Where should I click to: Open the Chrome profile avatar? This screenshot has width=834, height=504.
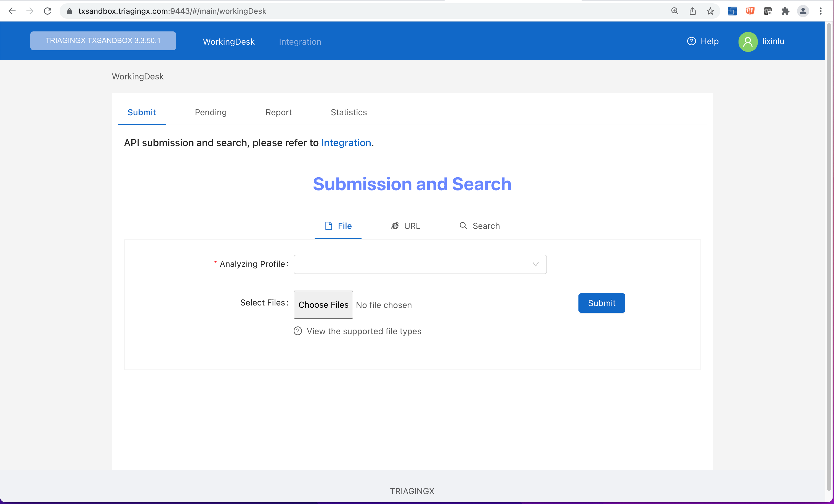pyautogui.click(x=803, y=11)
